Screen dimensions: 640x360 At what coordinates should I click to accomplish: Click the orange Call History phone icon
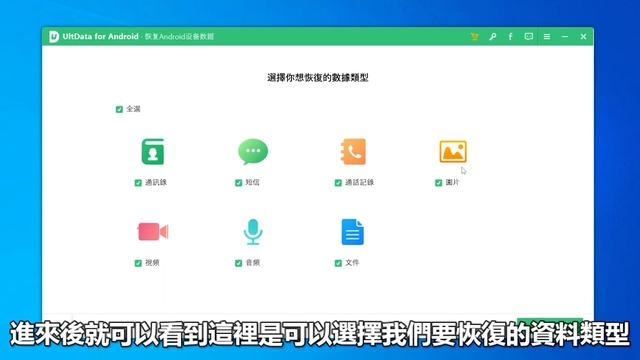pos(353,152)
